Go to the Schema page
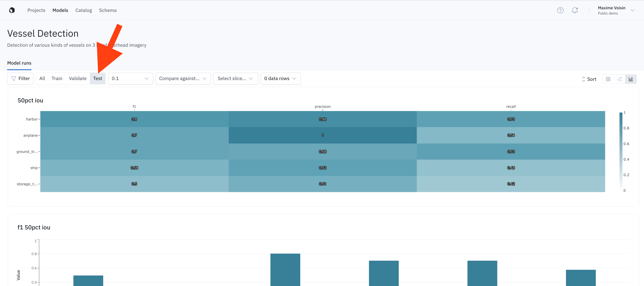The image size is (644, 286). pyautogui.click(x=108, y=10)
